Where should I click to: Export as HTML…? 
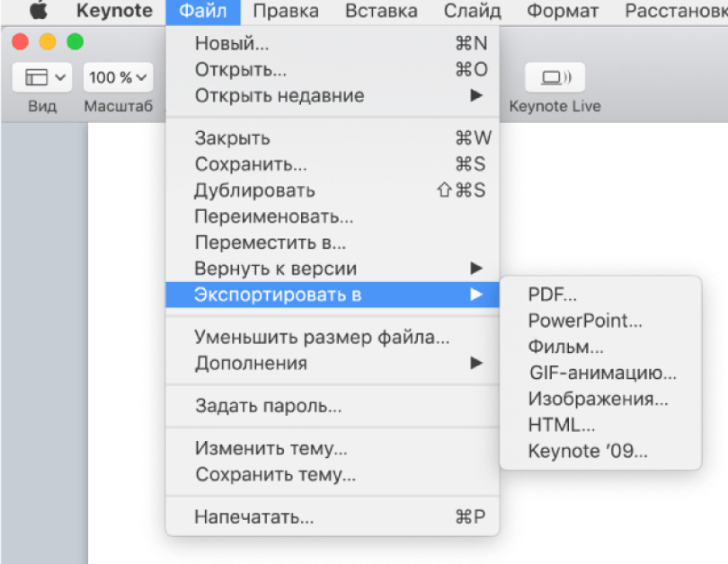click(x=600, y=425)
